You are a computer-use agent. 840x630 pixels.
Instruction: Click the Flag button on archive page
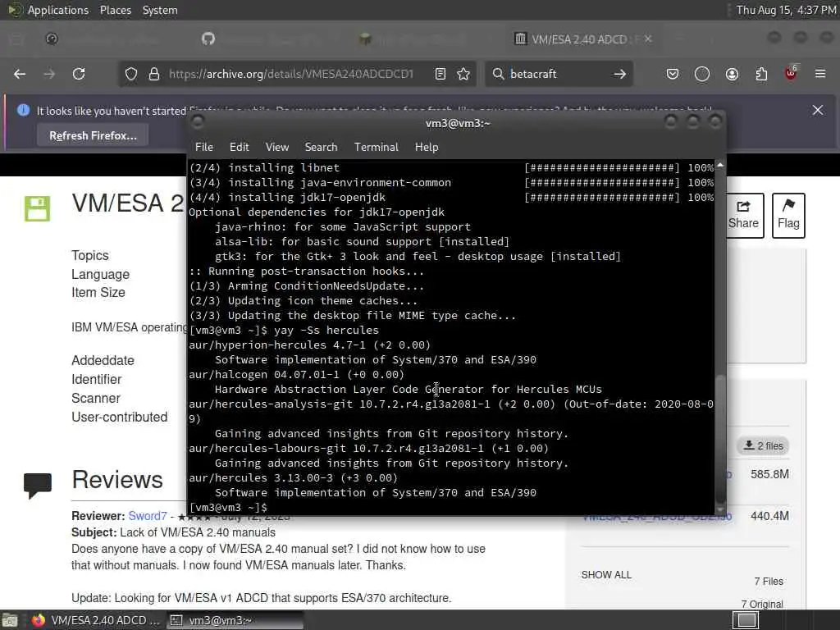[788, 216]
